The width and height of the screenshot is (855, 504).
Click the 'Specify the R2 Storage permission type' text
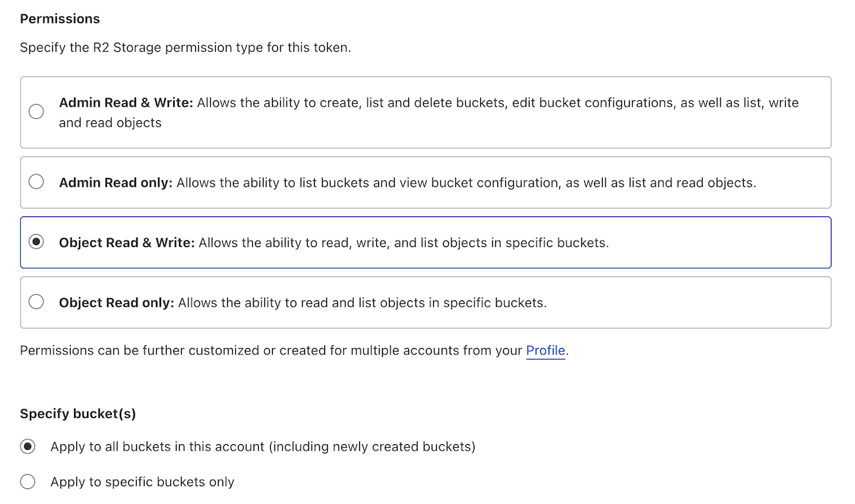point(185,48)
